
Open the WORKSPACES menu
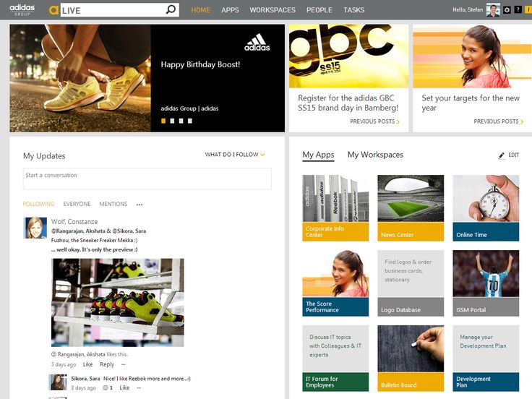273,10
